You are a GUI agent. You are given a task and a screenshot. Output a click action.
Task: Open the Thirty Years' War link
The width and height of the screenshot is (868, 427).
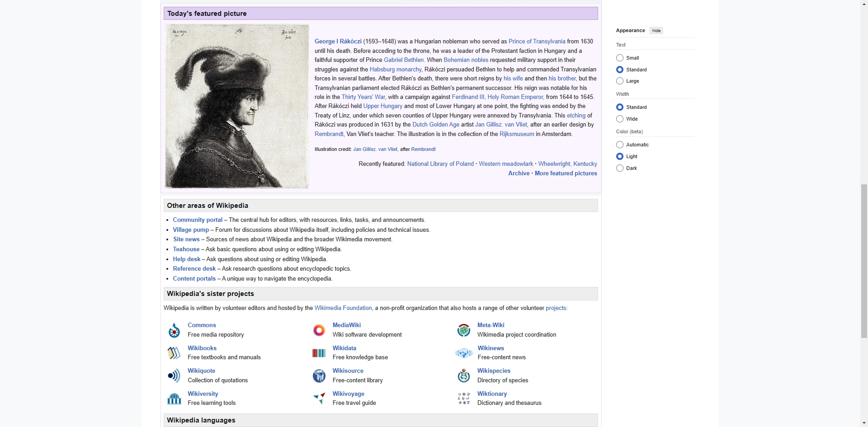pyautogui.click(x=363, y=97)
